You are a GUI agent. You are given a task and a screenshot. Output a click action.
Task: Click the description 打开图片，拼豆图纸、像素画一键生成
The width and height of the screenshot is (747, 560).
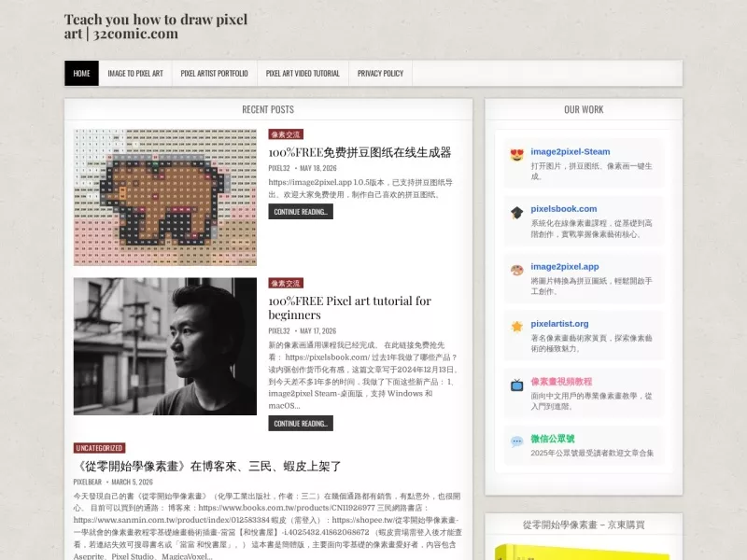(591, 171)
